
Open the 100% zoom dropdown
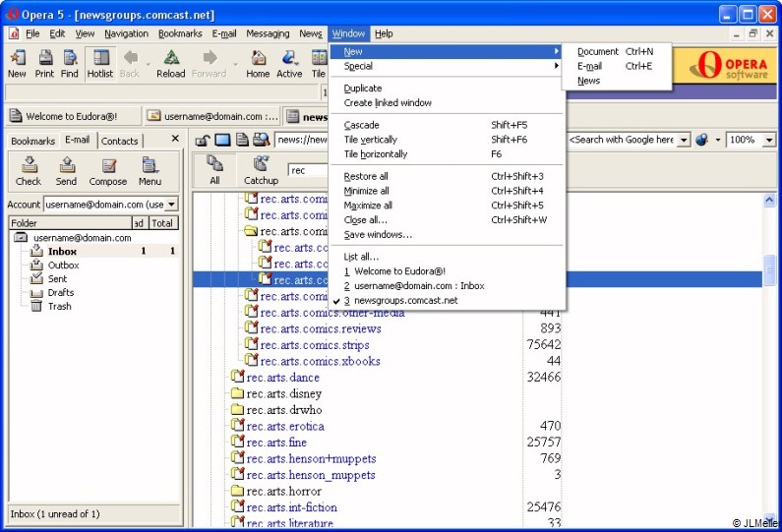point(769,140)
